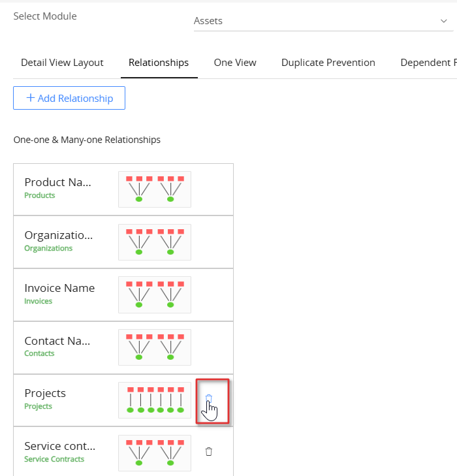Click the Organizations relationship diagram icon

pyautogui.click(x=155, y=242)
